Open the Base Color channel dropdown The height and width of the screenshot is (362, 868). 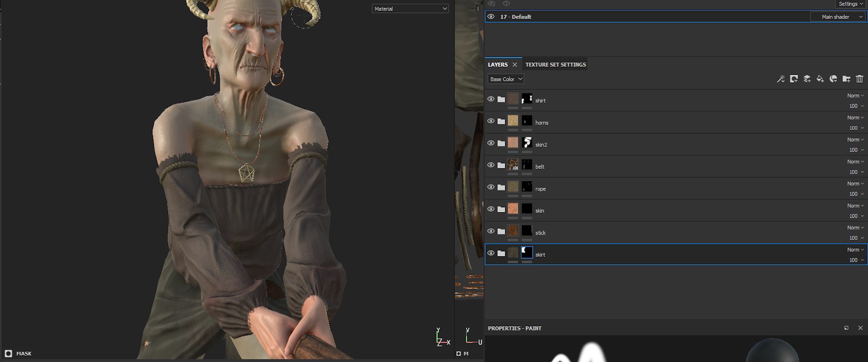coord(506,79)
